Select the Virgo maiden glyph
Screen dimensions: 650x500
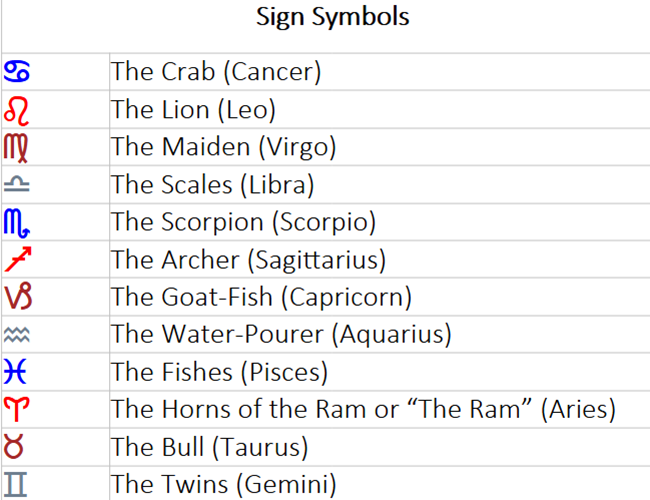(x=18, y=147)
